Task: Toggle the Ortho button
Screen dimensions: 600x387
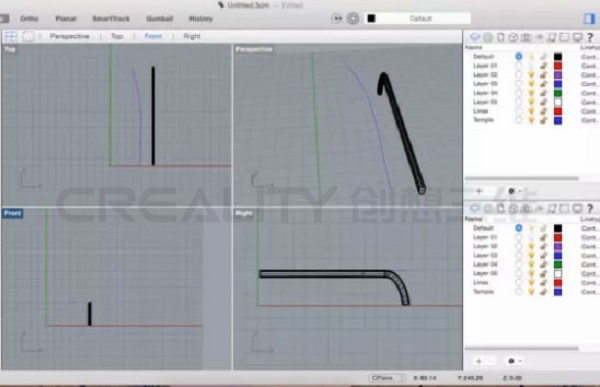Action: 29,18
